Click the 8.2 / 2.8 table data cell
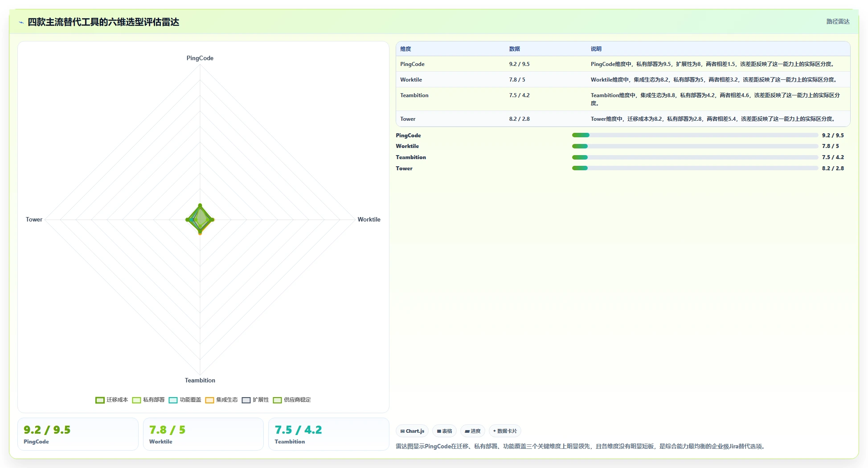 [520, 119]
